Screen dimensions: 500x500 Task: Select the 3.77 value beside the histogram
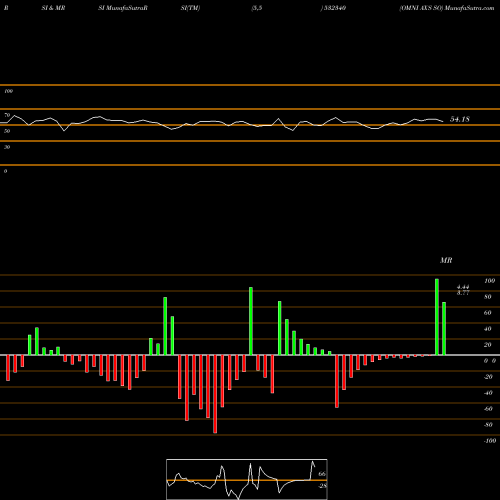[x=463, y=292]
